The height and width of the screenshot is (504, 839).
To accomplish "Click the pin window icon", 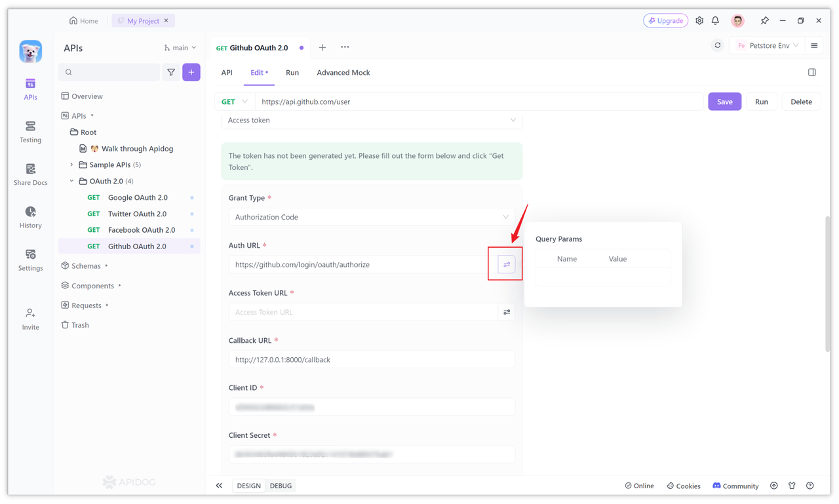I will click(764, 21).
